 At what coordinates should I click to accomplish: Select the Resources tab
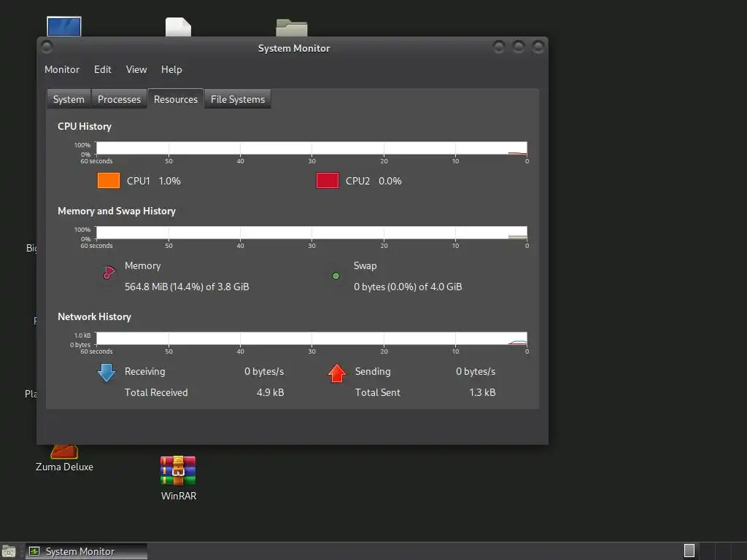tap(176, 99)
